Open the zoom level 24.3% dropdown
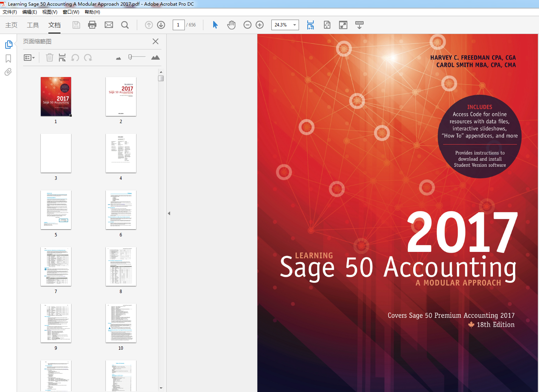 tap(295, 25)
